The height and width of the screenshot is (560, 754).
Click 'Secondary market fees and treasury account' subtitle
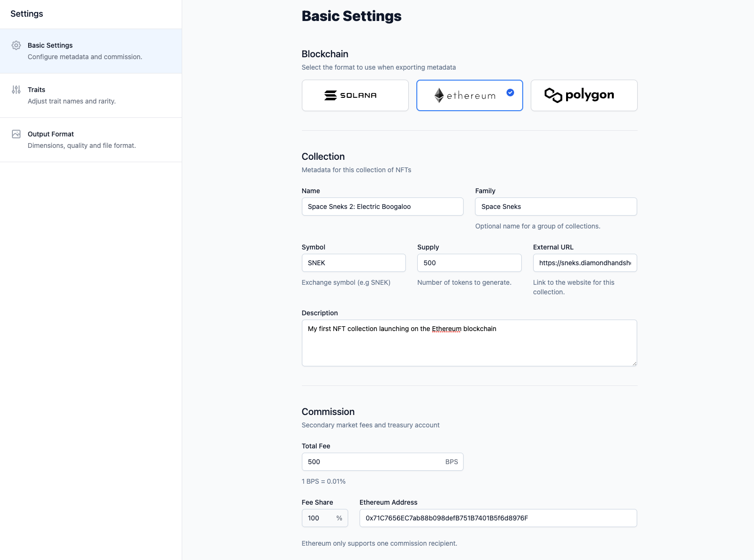(x=371, y=425)
